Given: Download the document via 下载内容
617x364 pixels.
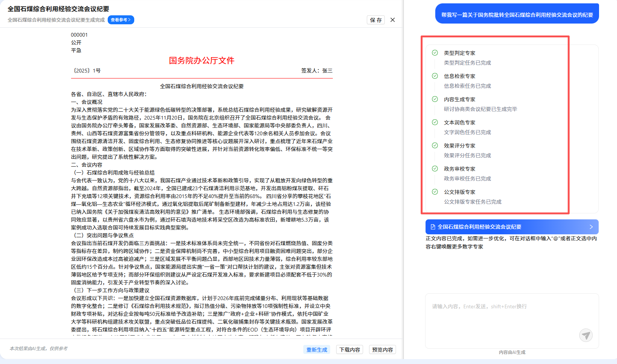Looking at the screenshot, I should click(x=350, y=350).
